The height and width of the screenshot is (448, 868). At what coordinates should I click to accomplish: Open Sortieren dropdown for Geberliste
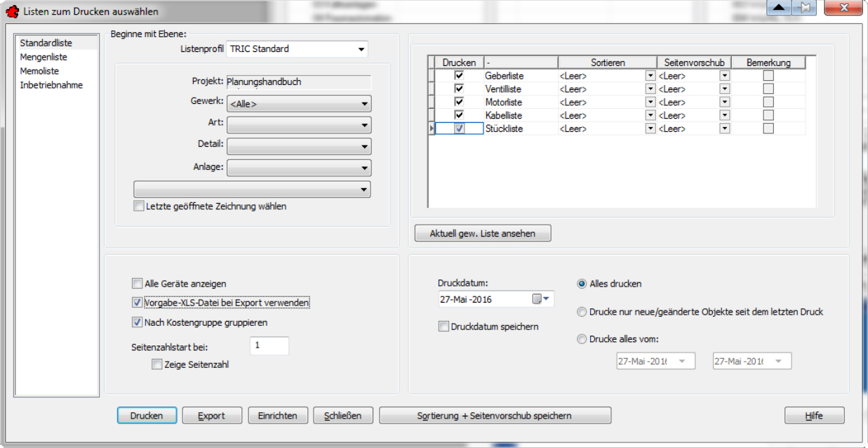point(650,76)
